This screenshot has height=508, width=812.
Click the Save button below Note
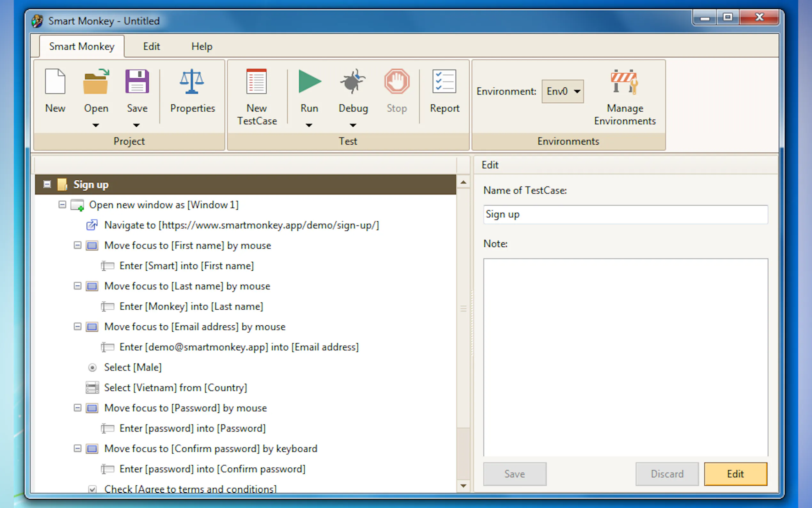click(x=515, y=474)
